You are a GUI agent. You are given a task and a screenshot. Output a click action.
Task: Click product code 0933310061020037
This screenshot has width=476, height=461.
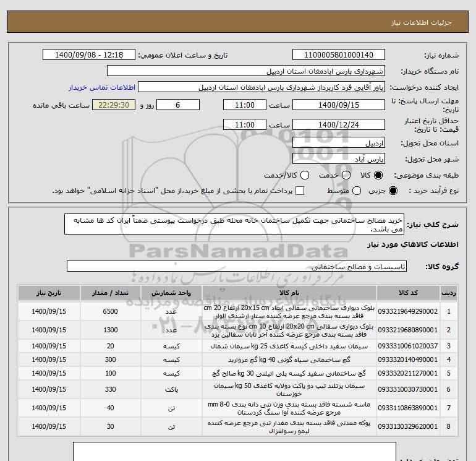click(x=408, y=346)
